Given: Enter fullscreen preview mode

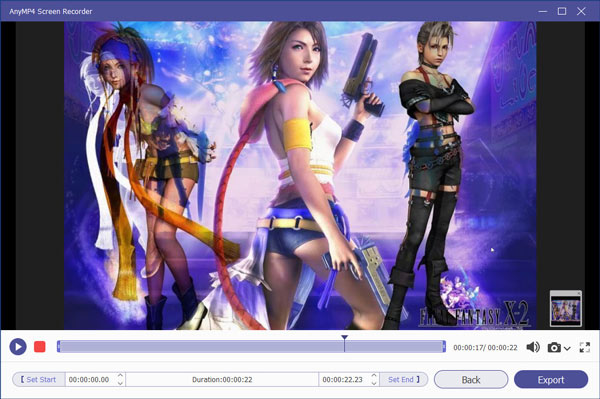Looking at the screenshot, I should pyautogui.click(x=585, y=347).
